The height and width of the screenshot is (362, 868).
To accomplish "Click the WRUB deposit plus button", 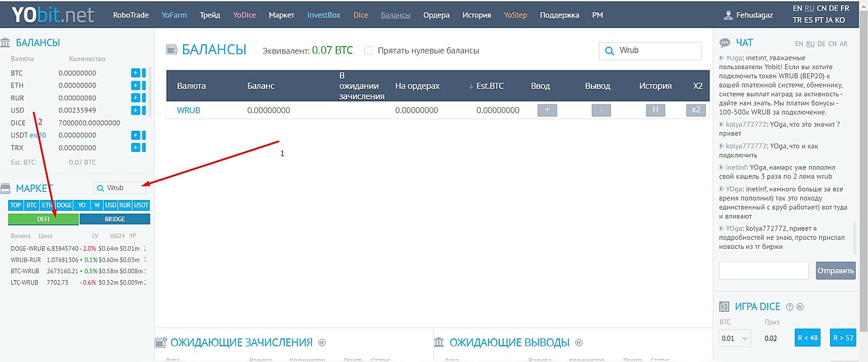I will click(547, 110).
